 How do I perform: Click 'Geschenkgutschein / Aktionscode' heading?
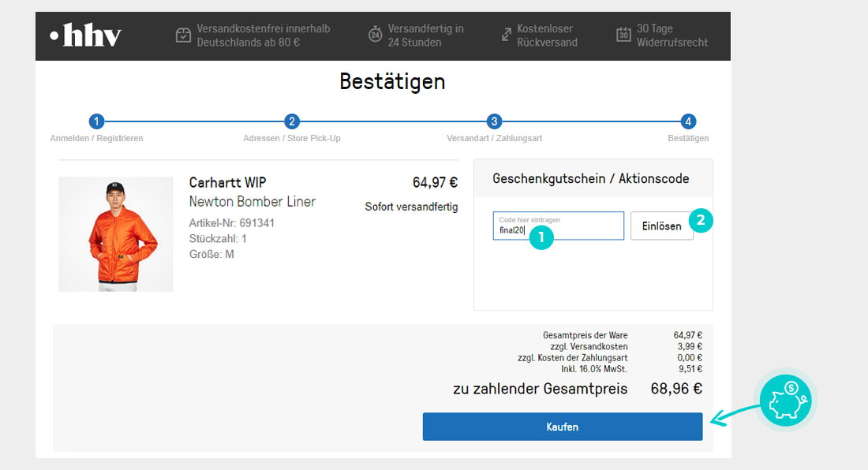(591, 178)
